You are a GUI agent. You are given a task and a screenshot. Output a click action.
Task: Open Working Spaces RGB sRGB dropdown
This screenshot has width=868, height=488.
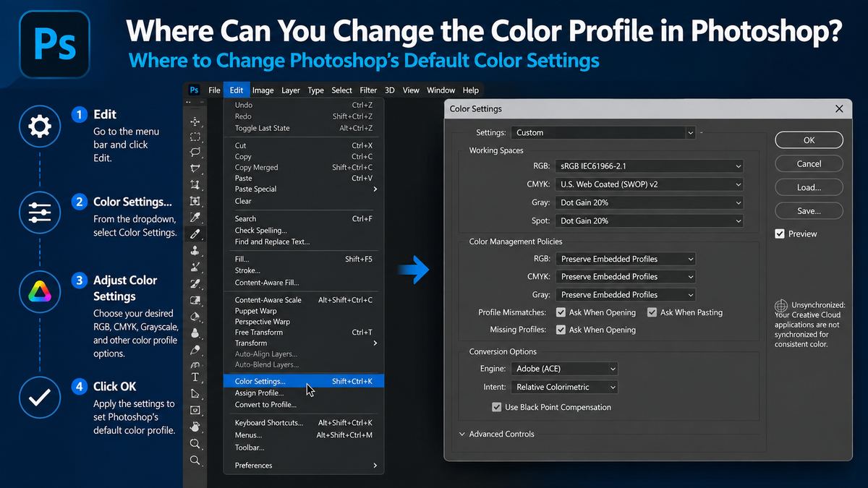pos(650,166)
